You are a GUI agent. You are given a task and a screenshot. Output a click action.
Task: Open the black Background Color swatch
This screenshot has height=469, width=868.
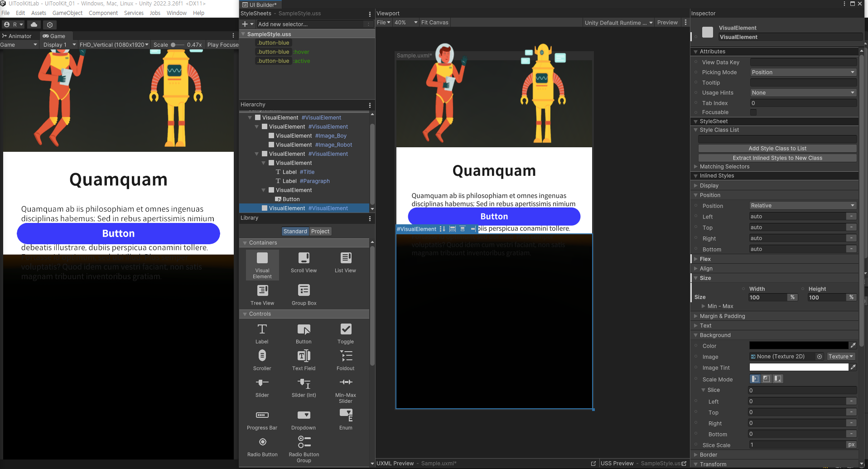click(x=799, y=346)
